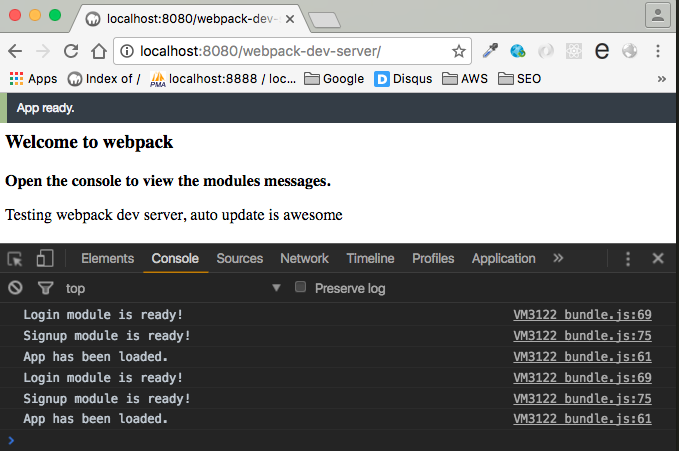Open first VM3122 bundle.js:75 source link
Screen dimensions: 679x451
(582, 336)
